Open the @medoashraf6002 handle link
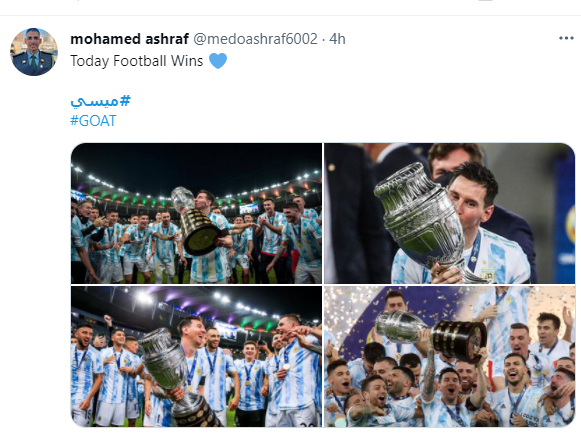This screenshot has height=439, width=581. coord(255,39)
